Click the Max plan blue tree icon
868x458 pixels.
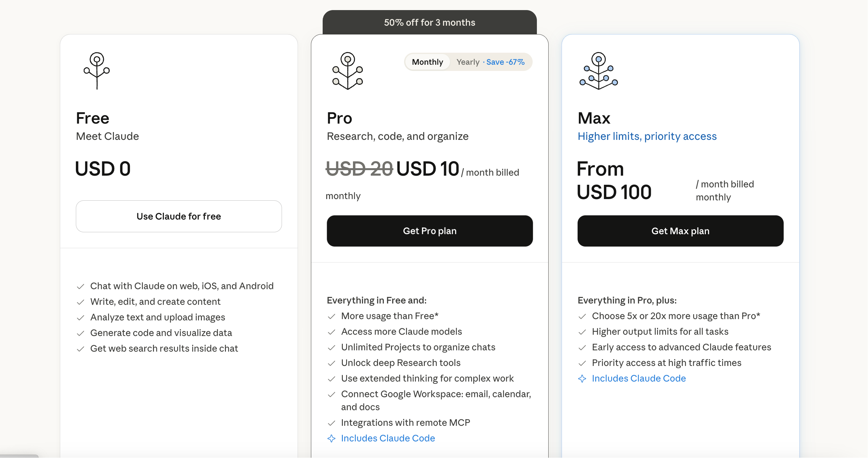[598, 71]
